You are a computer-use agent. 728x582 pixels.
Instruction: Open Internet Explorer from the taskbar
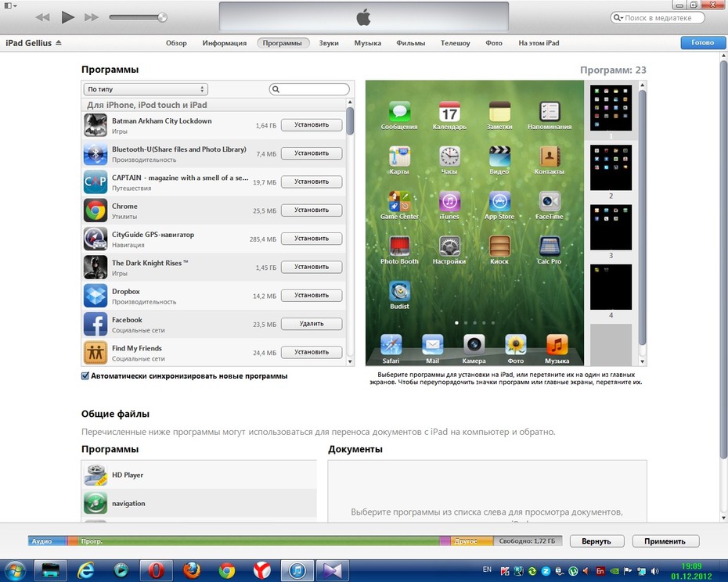tap(85, 570)
